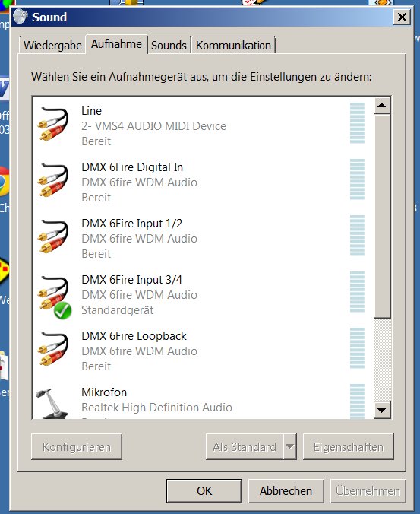Click the DMX 6Fire Loopback cable icon
420x514 pixels.
[x=53, y=350]
